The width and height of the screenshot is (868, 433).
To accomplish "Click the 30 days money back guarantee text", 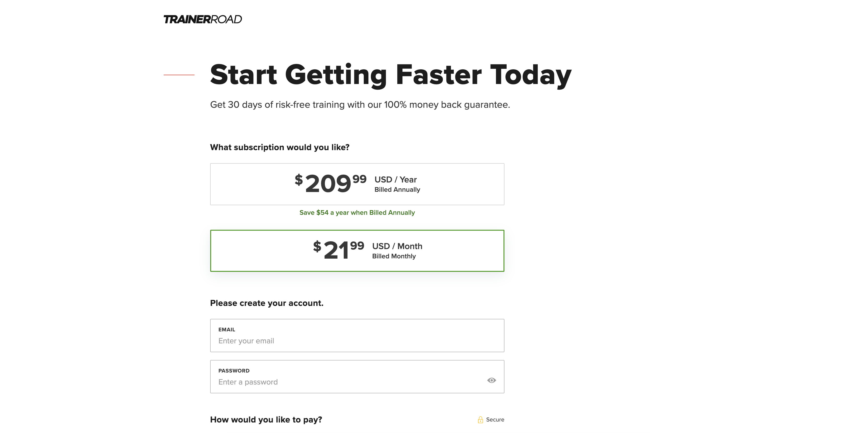I will pos(360,105).
